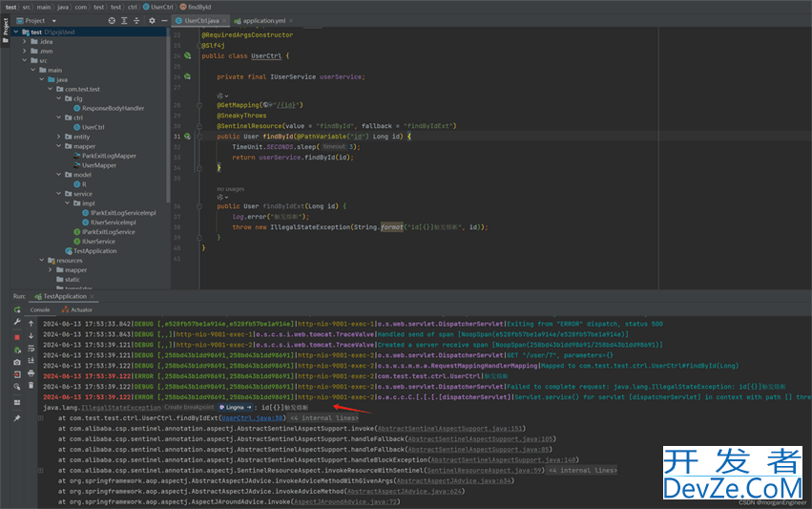
Task: Click the gutter icon on line 31
Action: tap(187, 137)
